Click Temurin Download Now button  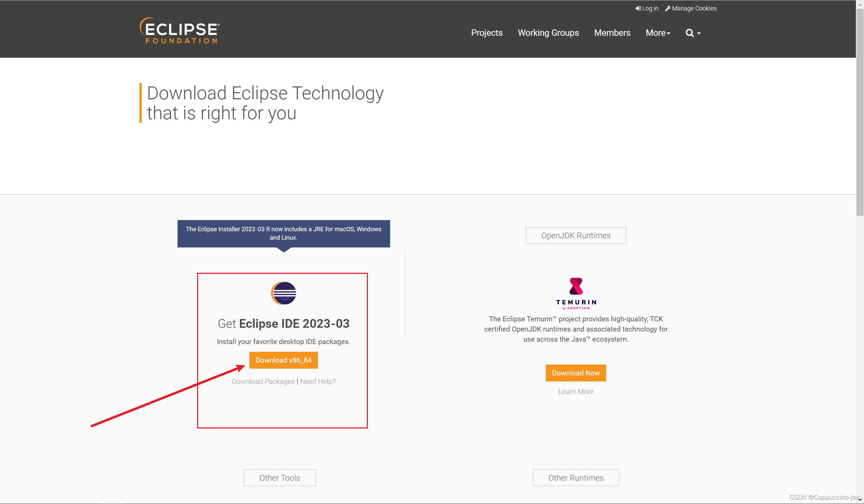[x=576, y=373]
